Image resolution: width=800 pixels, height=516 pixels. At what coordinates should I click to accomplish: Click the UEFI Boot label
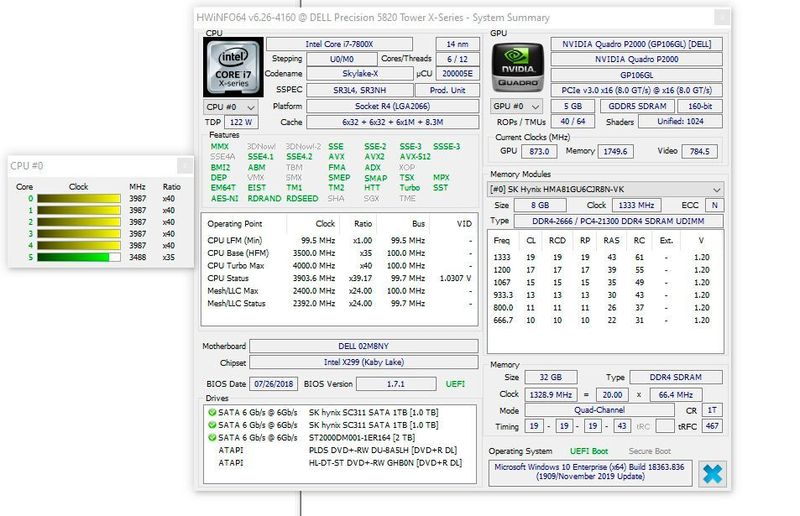click(588, 451)
